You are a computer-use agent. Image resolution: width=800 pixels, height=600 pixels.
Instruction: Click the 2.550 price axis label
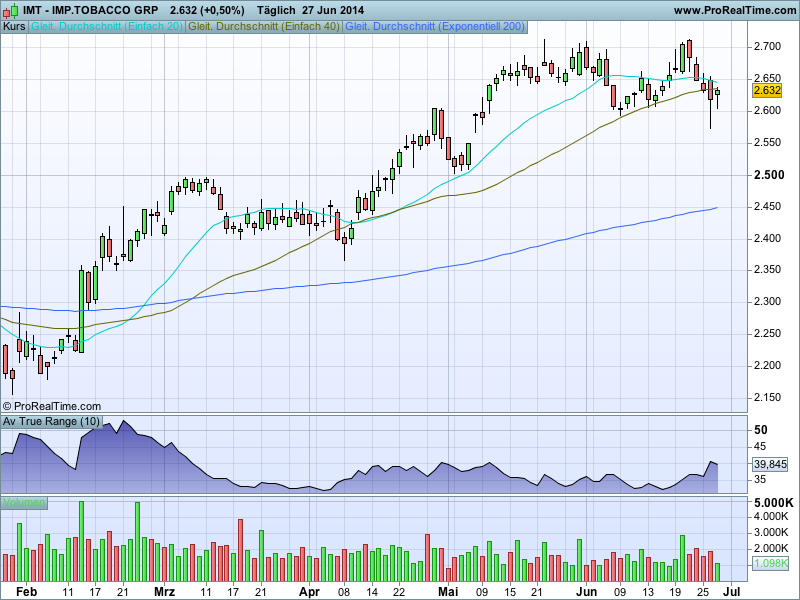[x=767, y=142]
